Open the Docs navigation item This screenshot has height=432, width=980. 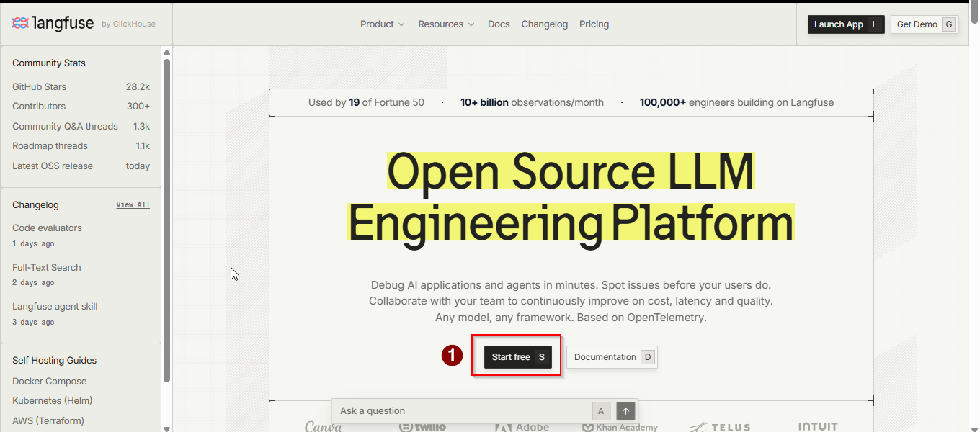click(499, 24)
